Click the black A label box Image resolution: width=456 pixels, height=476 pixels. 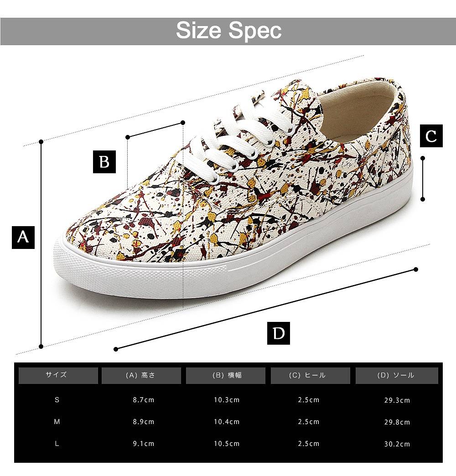(23, 237)
